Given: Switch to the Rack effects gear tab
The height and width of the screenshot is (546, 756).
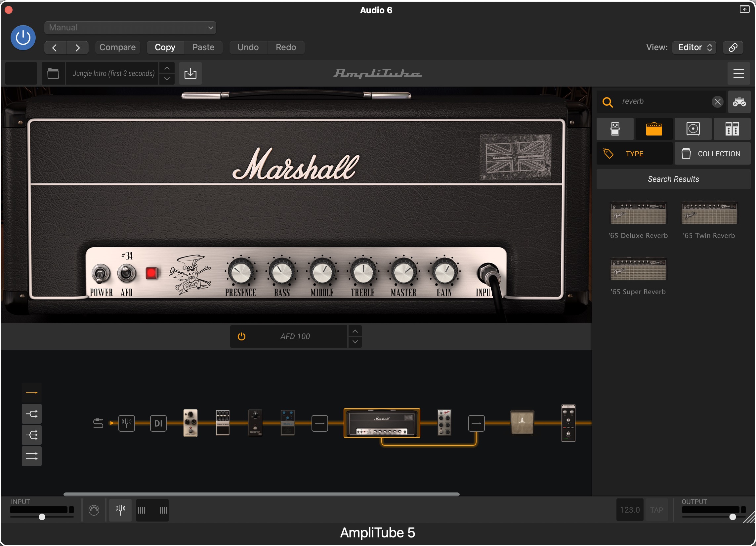Looking at the screenshot, I should pyautogui.click(x=732, y=129).
